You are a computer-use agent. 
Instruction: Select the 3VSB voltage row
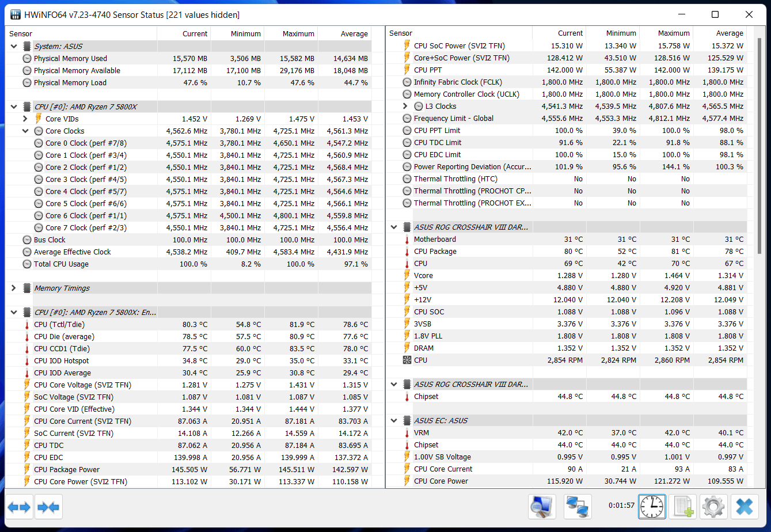tap(567, 324)
